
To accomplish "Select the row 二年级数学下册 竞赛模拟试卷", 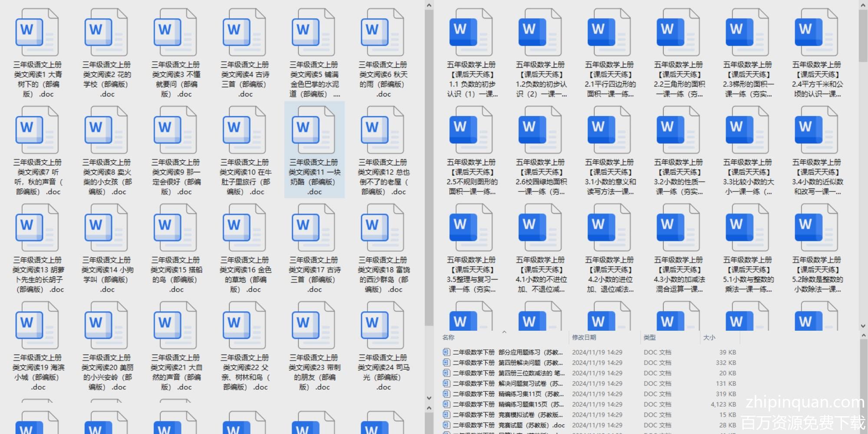I will pos(589,415).
